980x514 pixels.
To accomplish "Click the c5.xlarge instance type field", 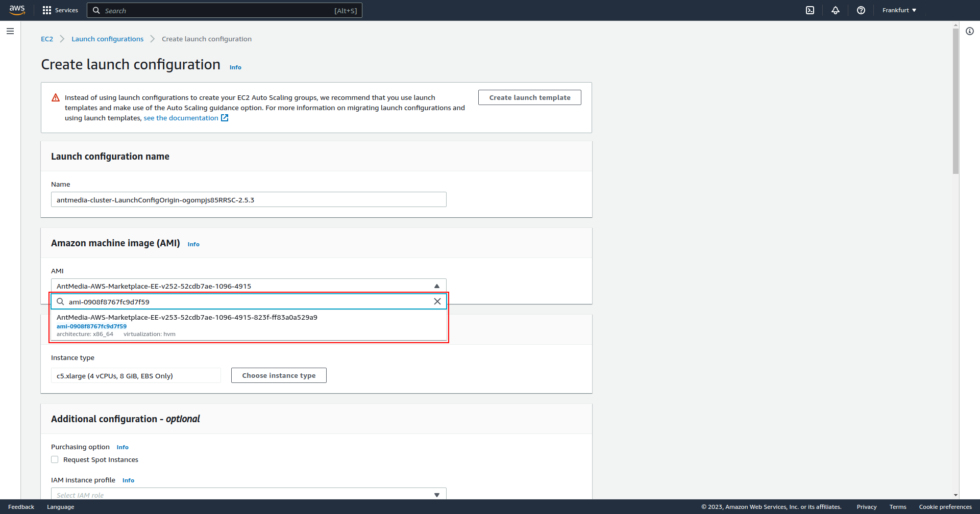I will click(x=136, y=375).
